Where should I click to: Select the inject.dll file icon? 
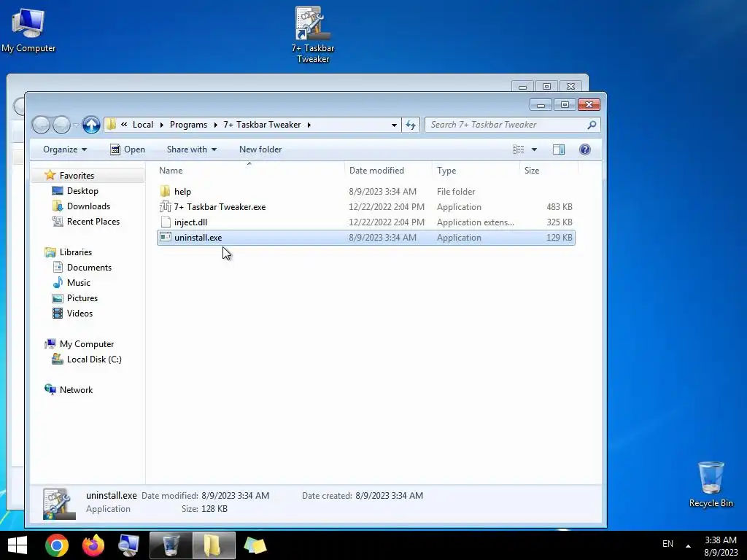(x=166, y=222)
